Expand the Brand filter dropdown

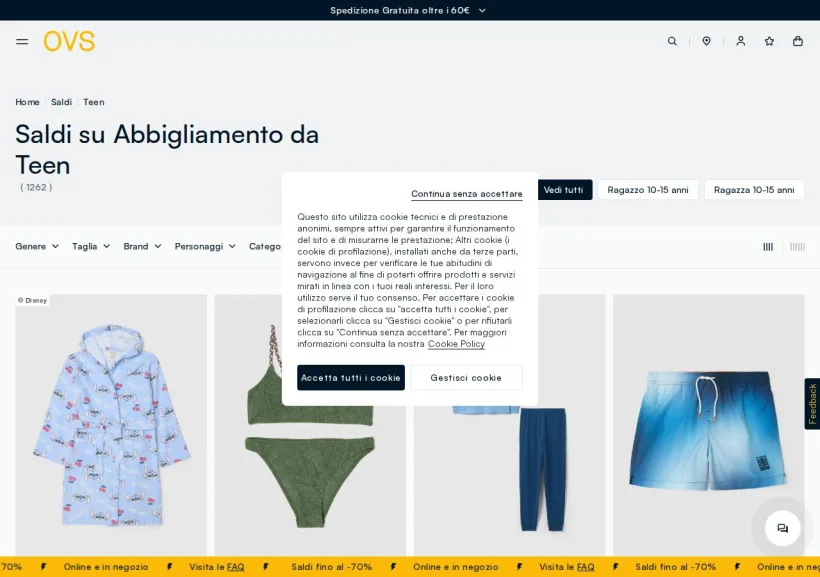coord(142,246)
